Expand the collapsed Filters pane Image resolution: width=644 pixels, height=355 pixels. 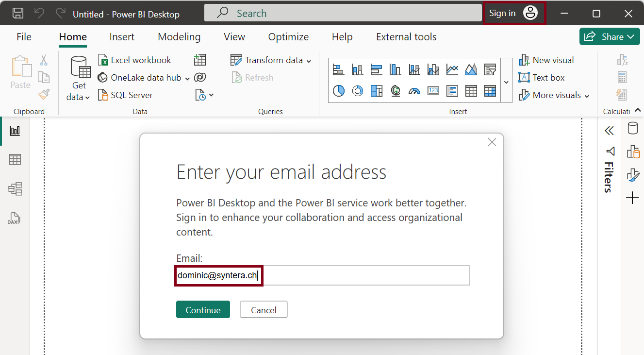tap(609, 131)
